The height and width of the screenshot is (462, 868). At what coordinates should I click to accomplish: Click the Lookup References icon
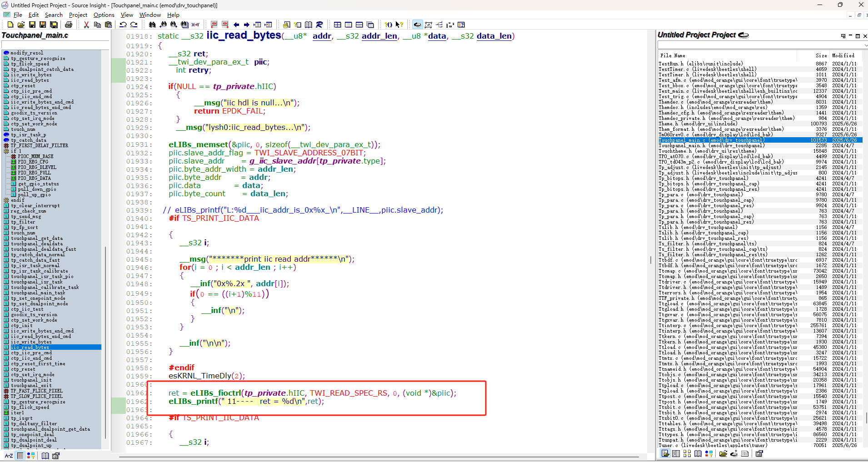pyautogui.click(x=319, y=25)
